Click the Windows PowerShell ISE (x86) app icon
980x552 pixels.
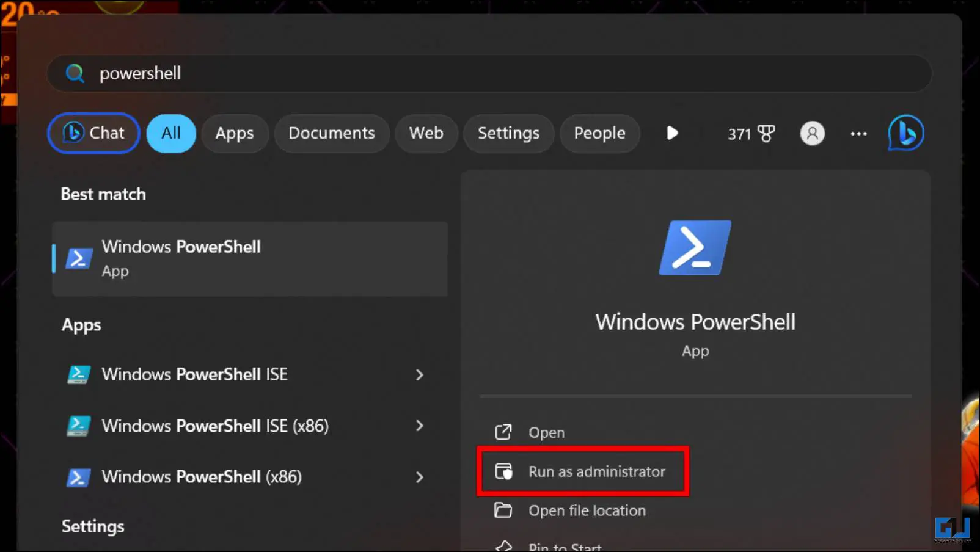(x=79, y=426)
